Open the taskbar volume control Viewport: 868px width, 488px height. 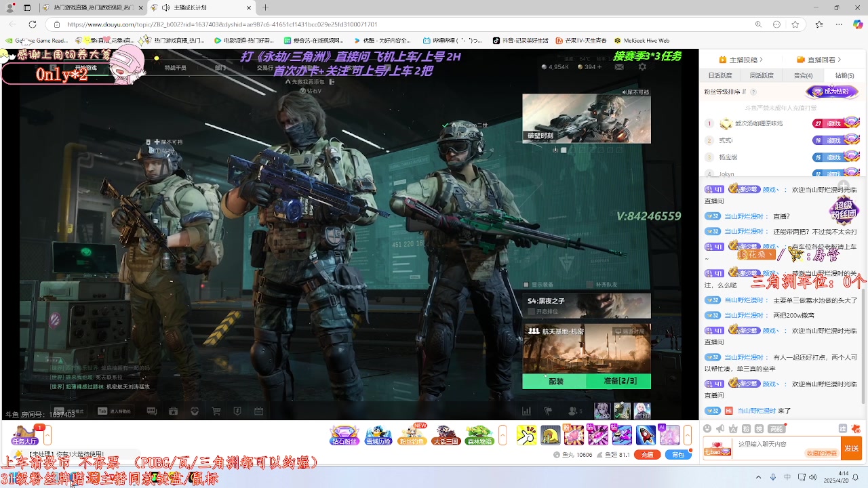[x=814, y=477]
